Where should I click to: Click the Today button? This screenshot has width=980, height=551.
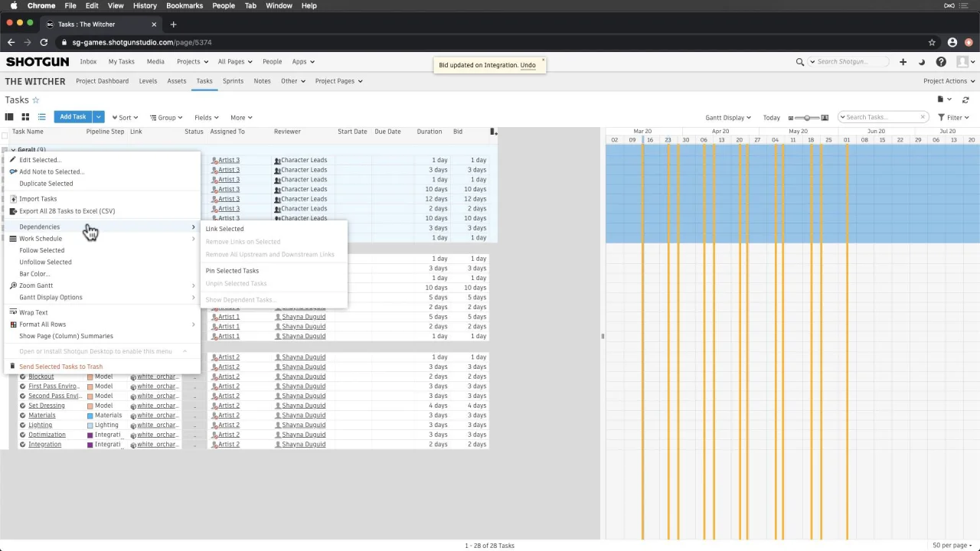point(772,118)
